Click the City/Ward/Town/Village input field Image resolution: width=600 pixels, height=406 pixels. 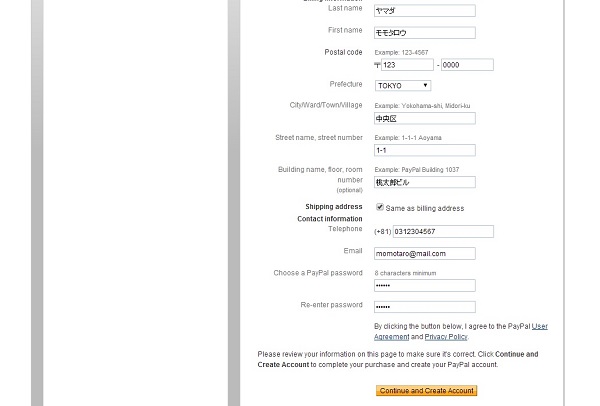[424, 118]
